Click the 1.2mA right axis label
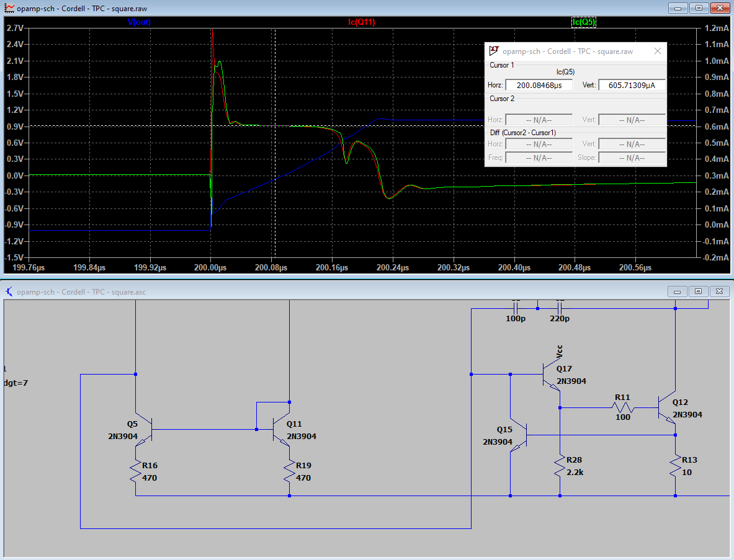 (x=717, y=28)
